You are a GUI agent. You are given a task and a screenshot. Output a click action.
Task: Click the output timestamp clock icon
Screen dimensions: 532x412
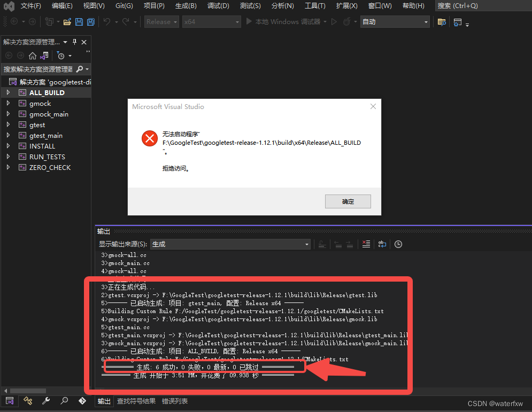(398, 244)
